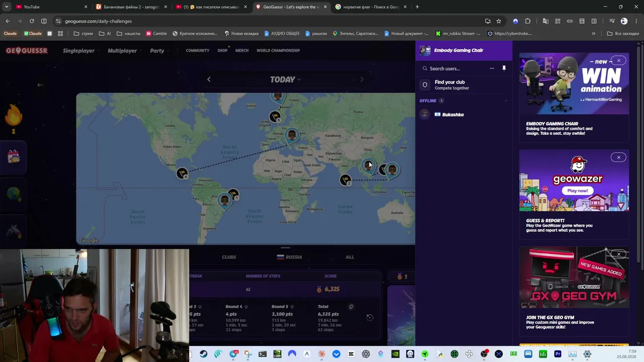Click the round 1 flag marker in Brazil
The width and height of the screenshot is (644, 362).
(232, 195)
